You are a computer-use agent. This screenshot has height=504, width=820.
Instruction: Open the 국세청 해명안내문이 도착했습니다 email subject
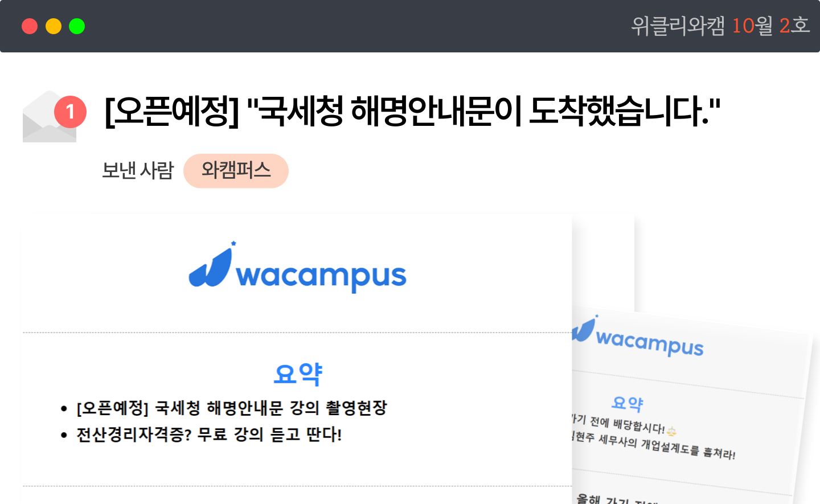click(x=412, y=110)
